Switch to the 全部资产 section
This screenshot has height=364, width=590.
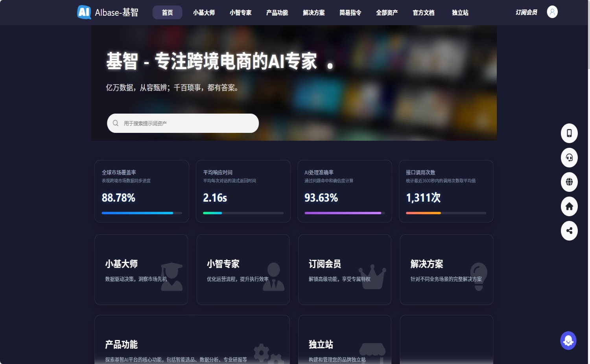[x=387, y=13]
